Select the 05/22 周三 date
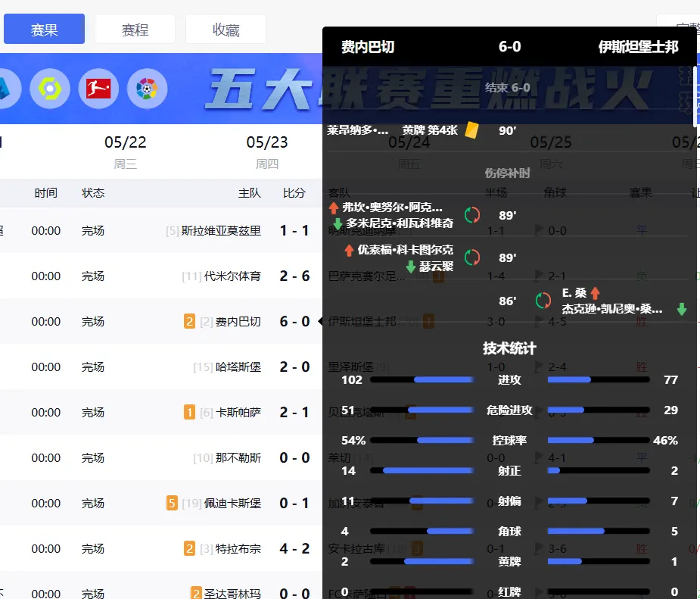700x599 pixels. pos(126,152)
